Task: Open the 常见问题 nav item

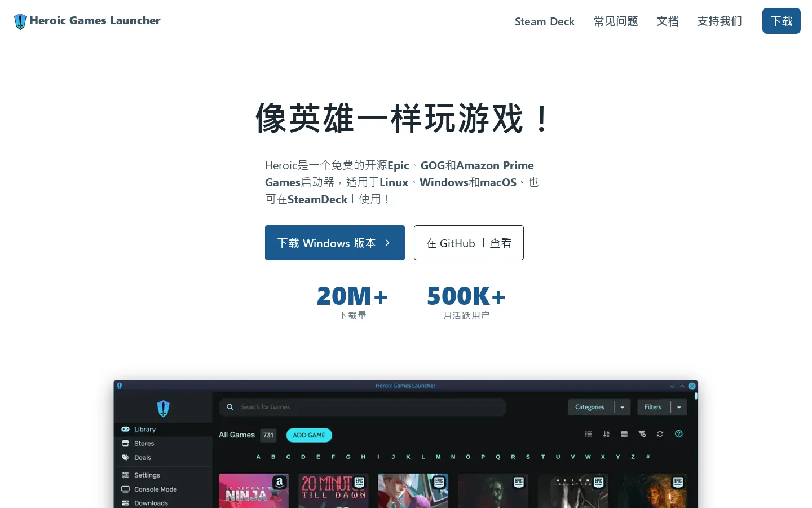Action: pos(616,21)
